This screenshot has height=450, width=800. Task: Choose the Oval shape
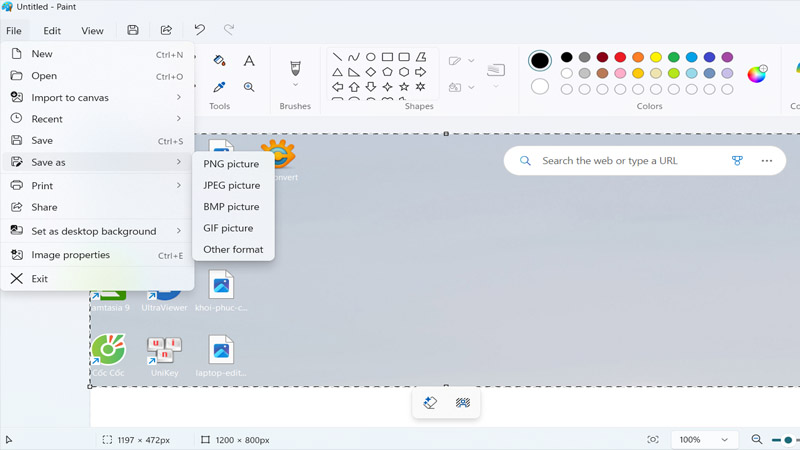click(371, 57)
